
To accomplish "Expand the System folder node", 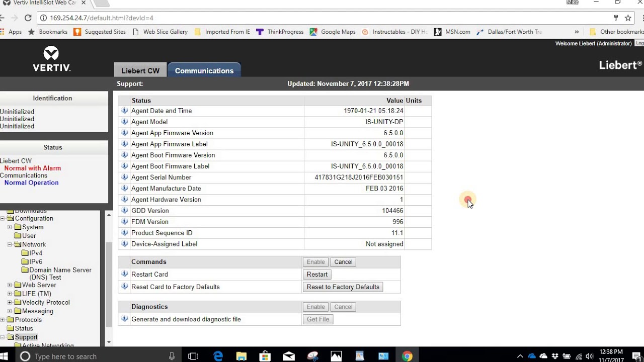I will point(10,227).
